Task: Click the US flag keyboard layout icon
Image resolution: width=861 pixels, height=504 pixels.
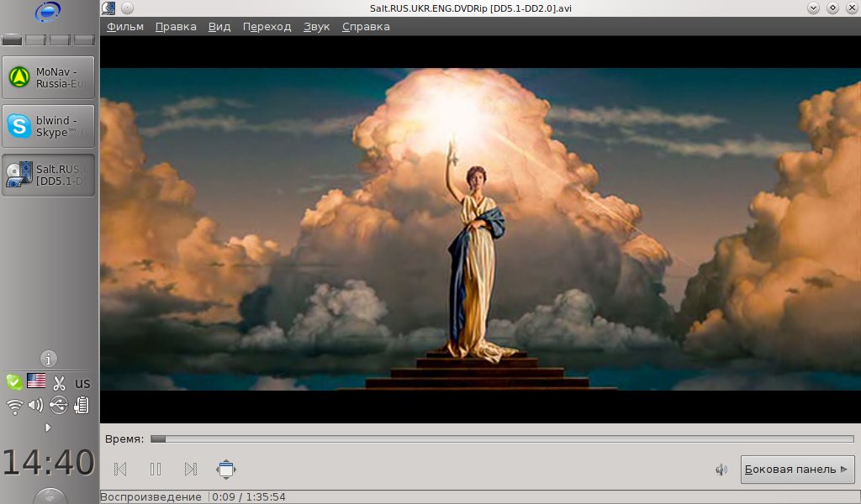Action: (36, 381)
